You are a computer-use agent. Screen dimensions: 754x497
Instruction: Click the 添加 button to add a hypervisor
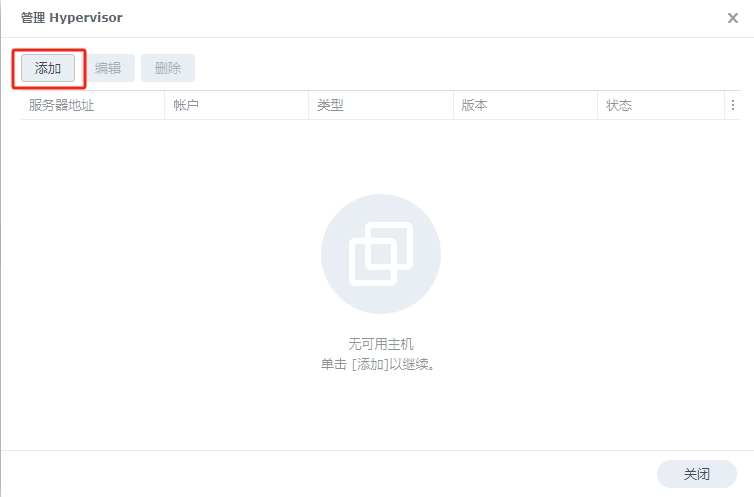[x=48, y=68]
